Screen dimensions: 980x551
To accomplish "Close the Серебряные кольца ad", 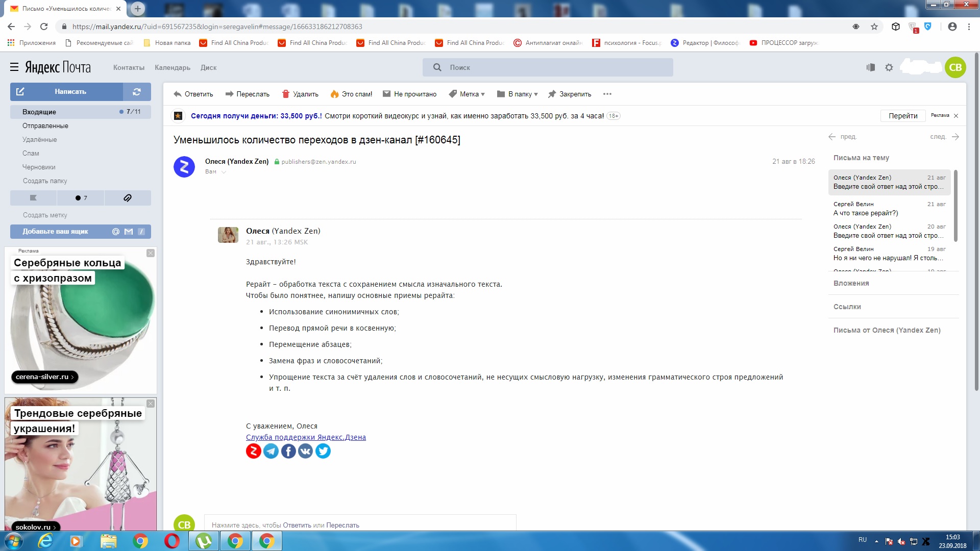I will (151, 253).
